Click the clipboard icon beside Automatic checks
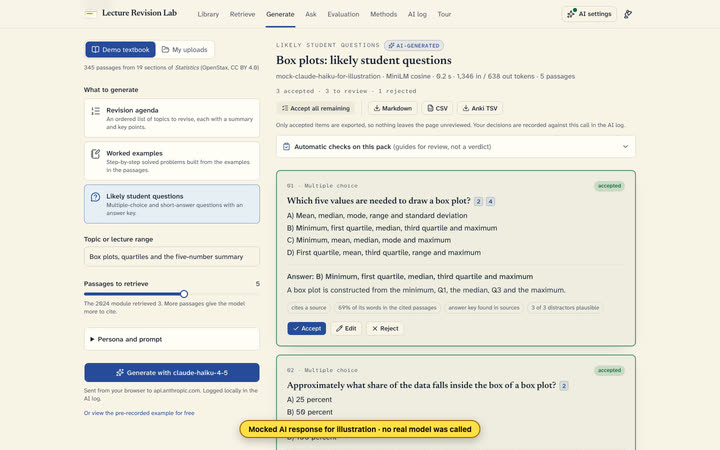The image size is (720, 450). [287, 146]
